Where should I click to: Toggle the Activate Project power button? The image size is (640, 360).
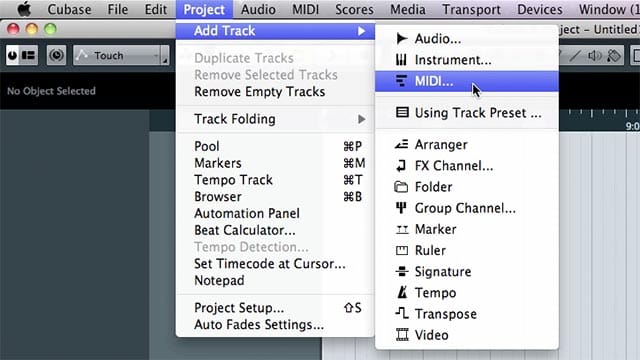[x=13, y=55]
